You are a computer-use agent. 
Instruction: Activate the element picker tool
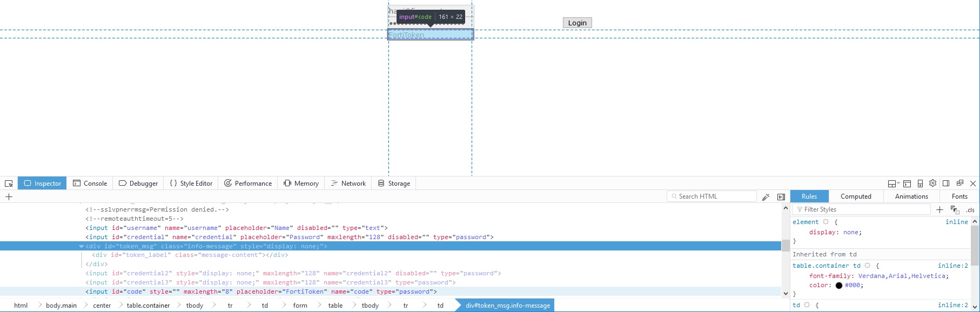(9, 184)
